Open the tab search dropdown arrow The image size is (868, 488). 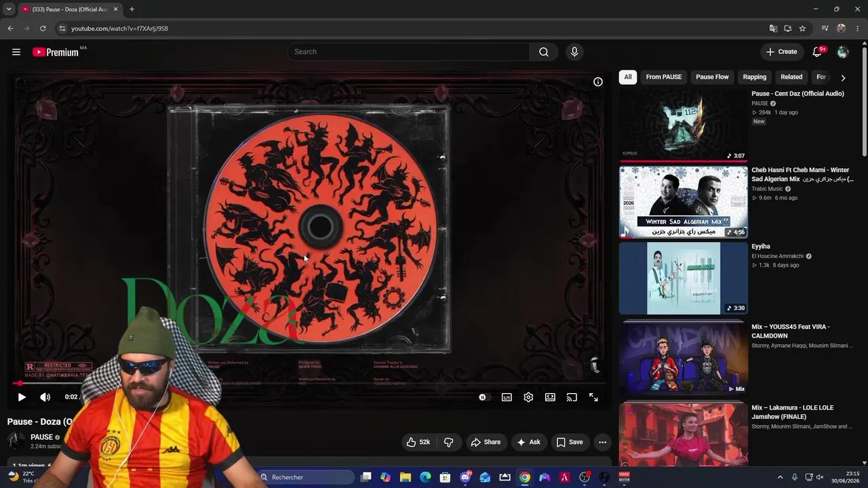point(9,9)
